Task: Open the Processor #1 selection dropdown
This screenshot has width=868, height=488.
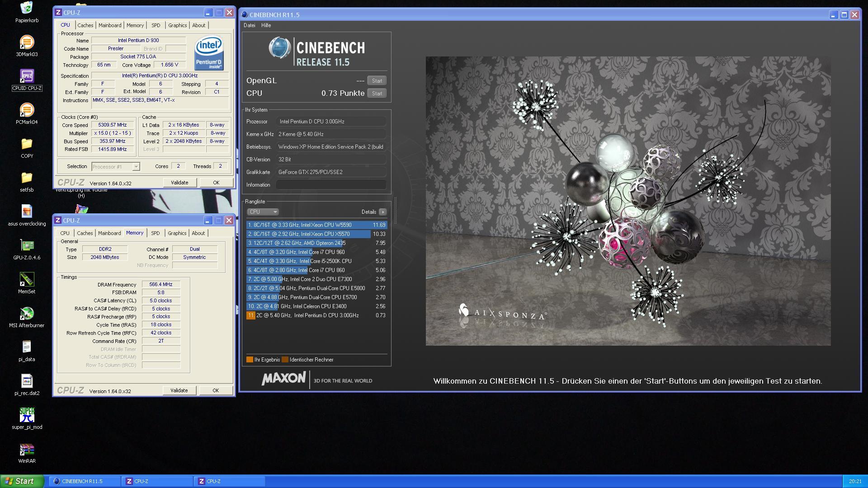Action: point(116,167)
